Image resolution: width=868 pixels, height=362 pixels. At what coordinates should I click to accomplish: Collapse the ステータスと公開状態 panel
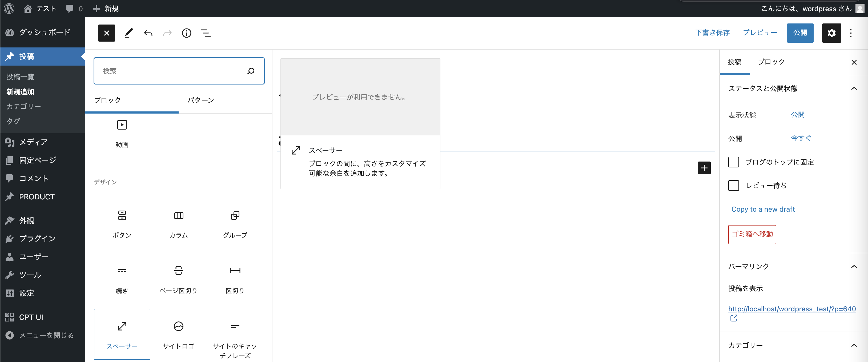pyautogui.click(x=794, y=89)
